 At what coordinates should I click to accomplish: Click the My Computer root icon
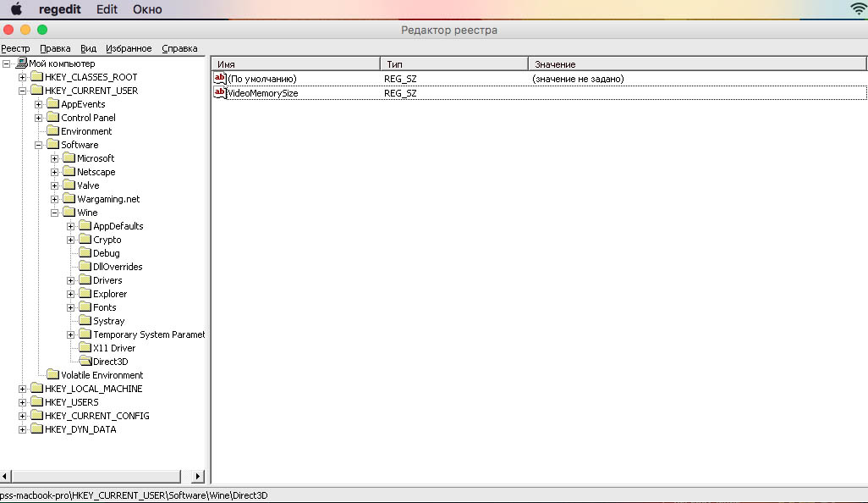pos(21,64)
